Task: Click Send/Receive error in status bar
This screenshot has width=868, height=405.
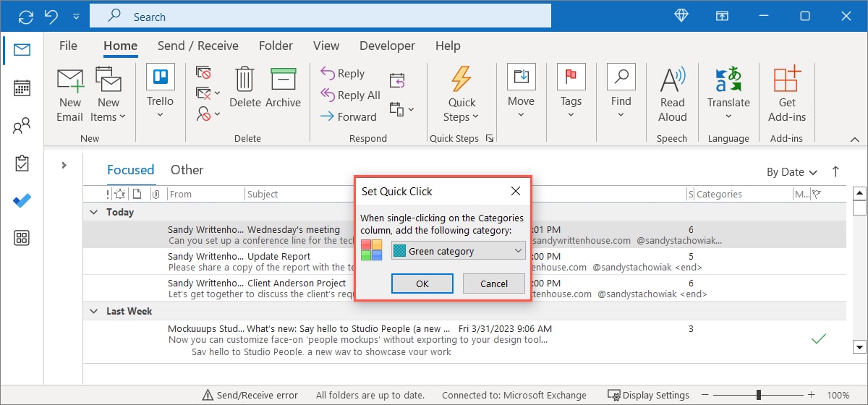Action: pyautogui.click(x=250, y=395)
